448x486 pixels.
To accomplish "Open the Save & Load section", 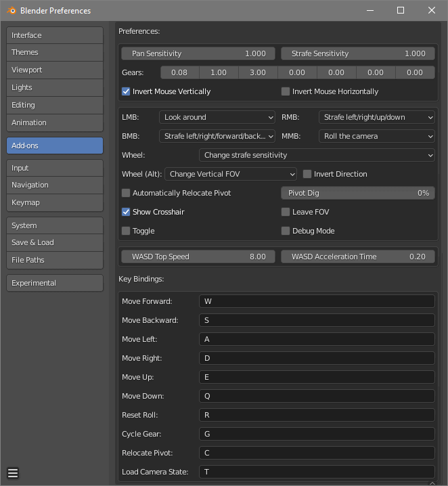I will coord(55,243).
